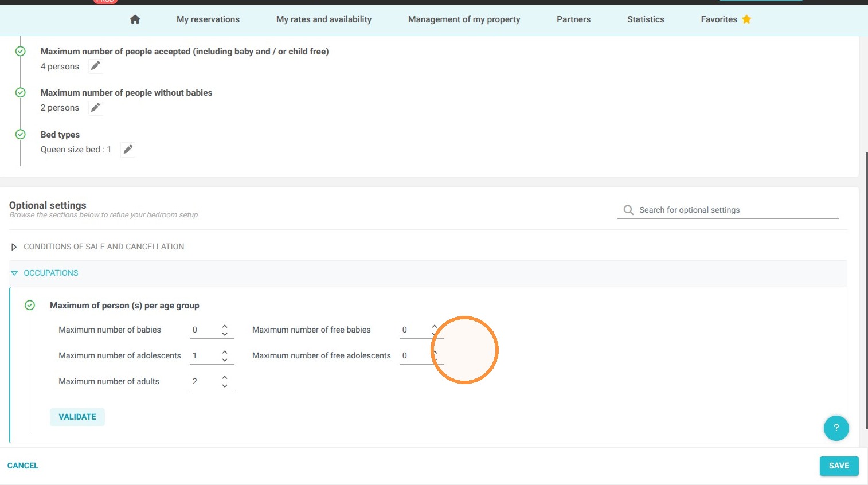Click green check beside Maximum people accepted
Viewport: 868px width, 485px height.
point(20,51)
